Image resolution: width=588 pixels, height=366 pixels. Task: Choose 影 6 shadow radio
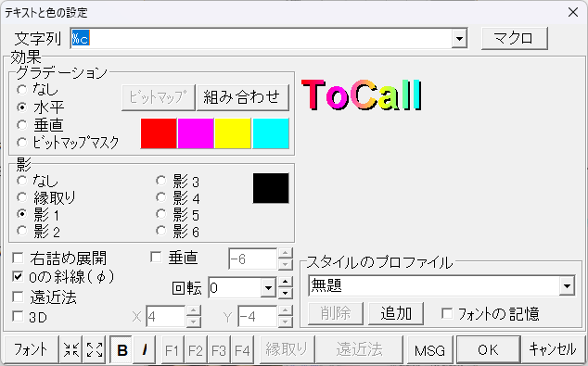(x=161, y=231)
